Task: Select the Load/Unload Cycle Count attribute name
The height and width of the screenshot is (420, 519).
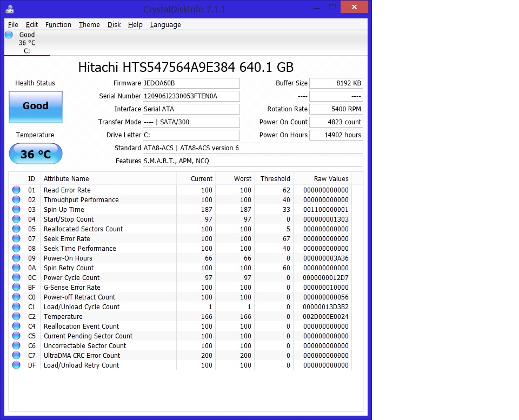Action: (x=82, y=307)
